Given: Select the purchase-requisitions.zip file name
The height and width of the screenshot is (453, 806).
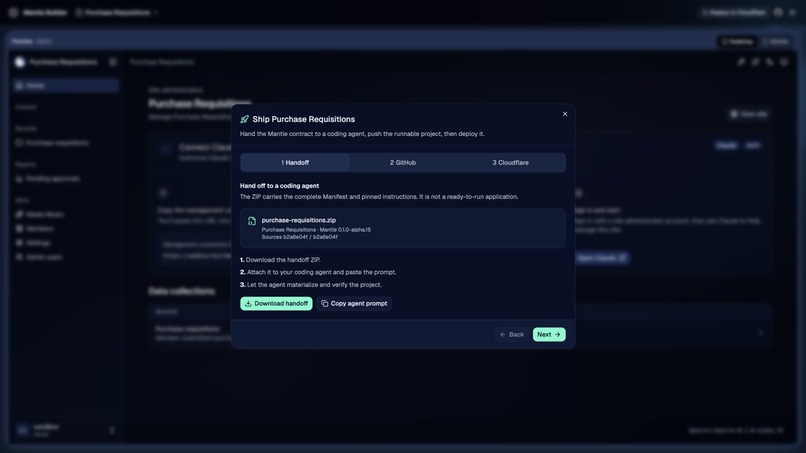Looking at the screenshot, I should click(299, 220).
